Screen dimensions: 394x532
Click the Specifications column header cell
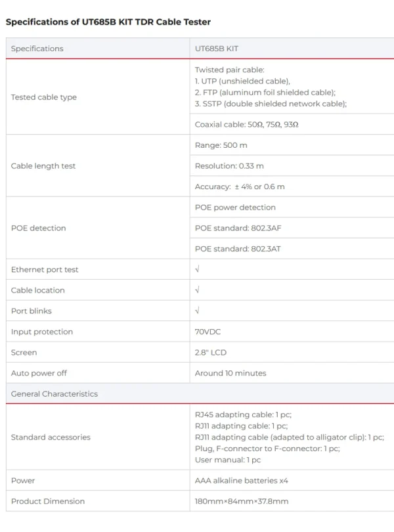click(98, 49)
